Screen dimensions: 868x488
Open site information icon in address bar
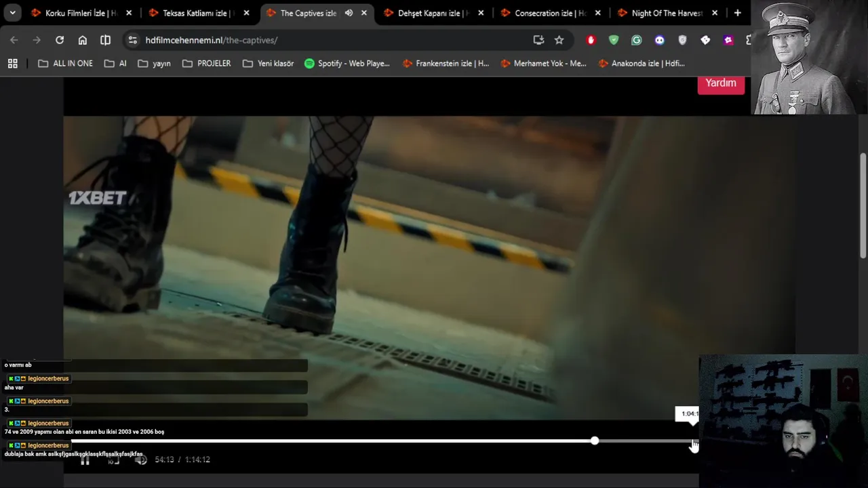[x=132, y=40]
